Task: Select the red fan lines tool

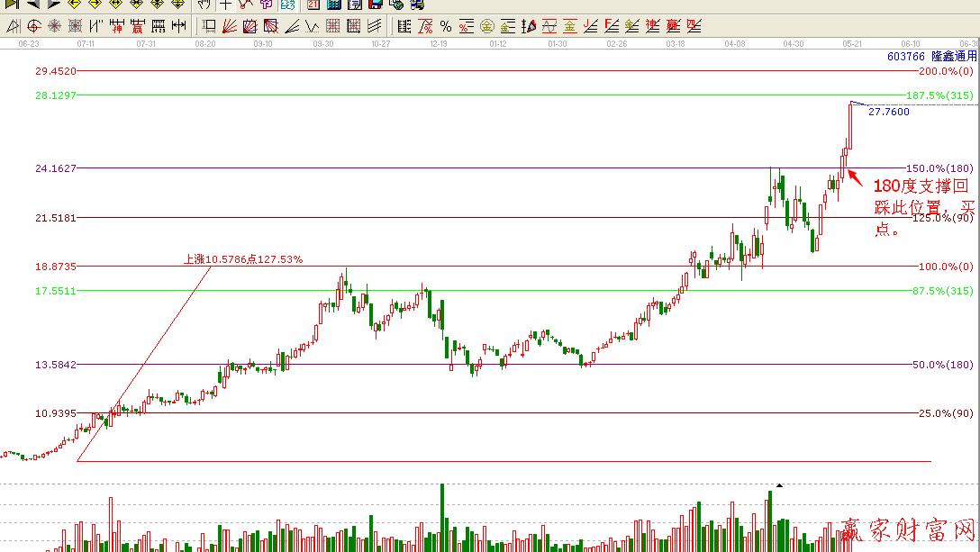Action: 230,26
